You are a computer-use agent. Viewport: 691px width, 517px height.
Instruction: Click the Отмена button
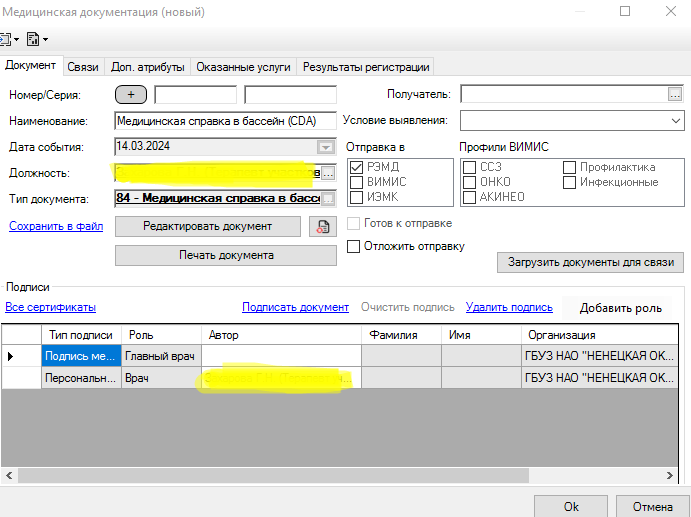[653, 506]
